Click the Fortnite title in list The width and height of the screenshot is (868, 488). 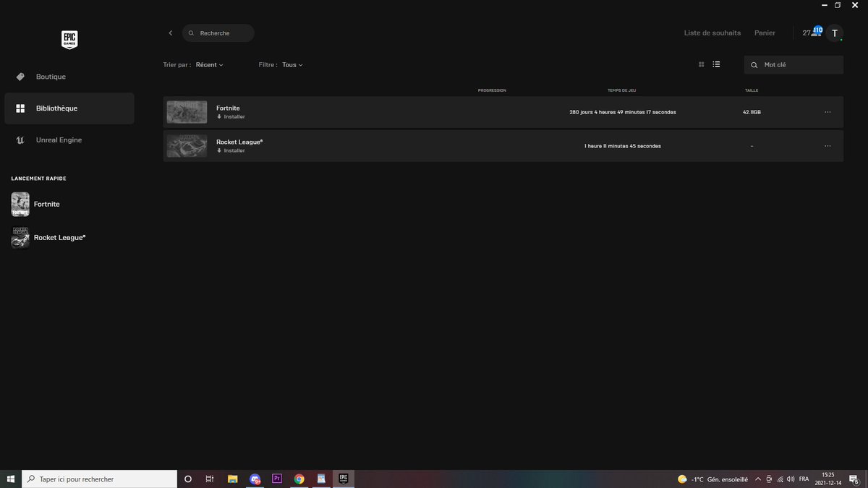tap(228, 108)
